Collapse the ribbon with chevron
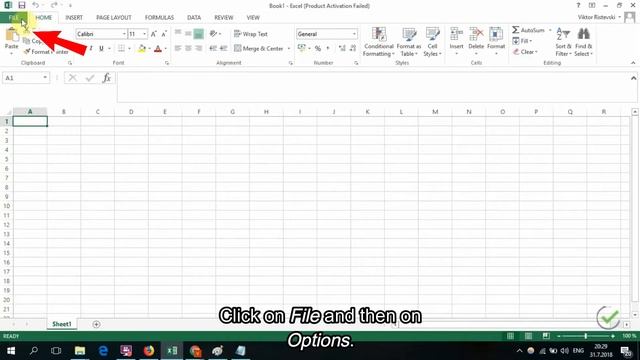Image resolution: width=640 pixels, height=360 pixels. pos(633,63)
